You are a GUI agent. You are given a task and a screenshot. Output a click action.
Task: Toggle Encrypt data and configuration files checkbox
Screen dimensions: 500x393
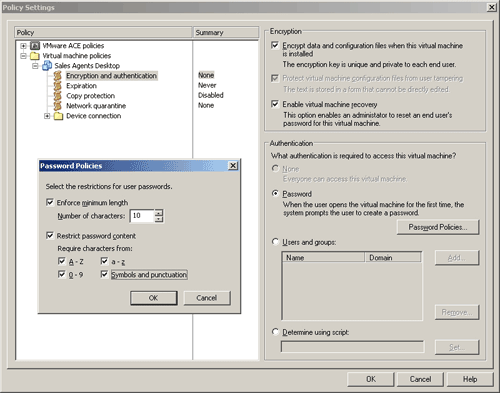(x=275, y=45)
